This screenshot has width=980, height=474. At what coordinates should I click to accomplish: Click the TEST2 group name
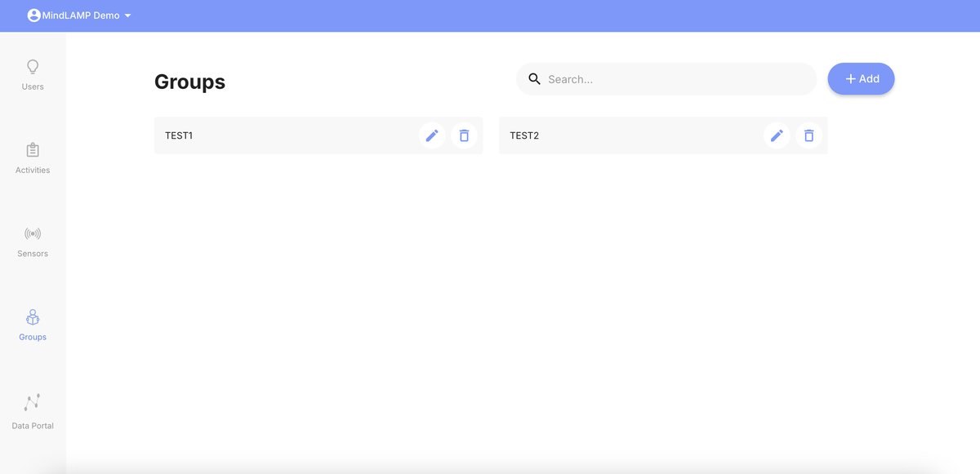click(524, 135)
